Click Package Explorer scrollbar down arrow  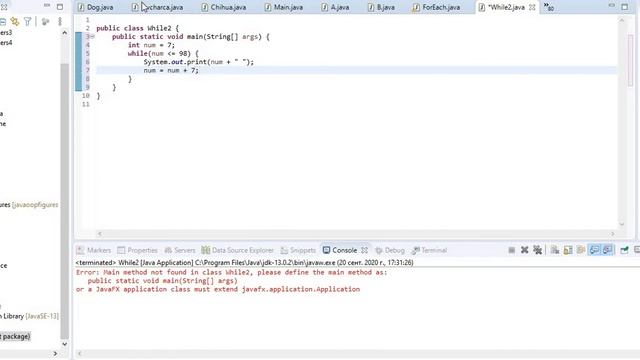64,344
